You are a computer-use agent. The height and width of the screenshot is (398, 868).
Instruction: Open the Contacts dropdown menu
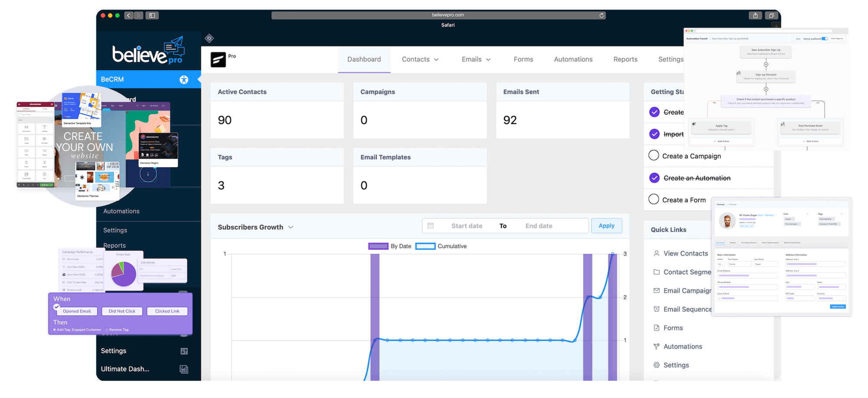click(x=420, y=59)
